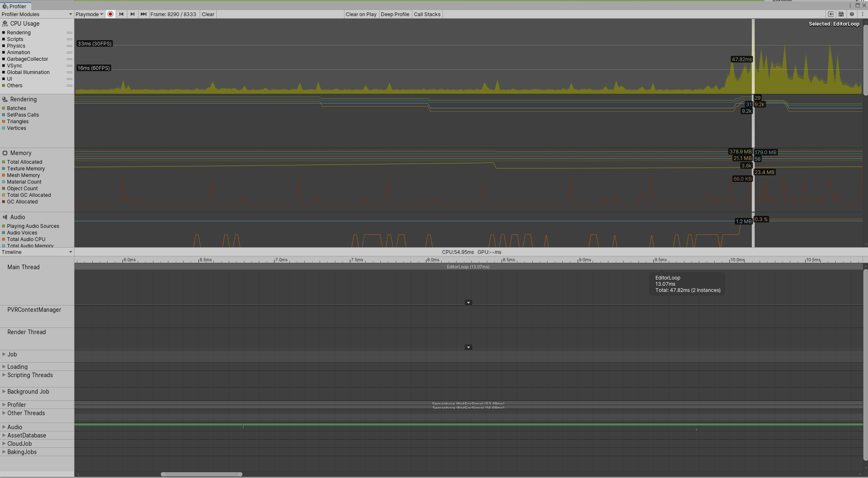Viewport: 868px width, 478px height.
Task: Step to the next frame
Action: pyautogui.click(x=132, y=14)
